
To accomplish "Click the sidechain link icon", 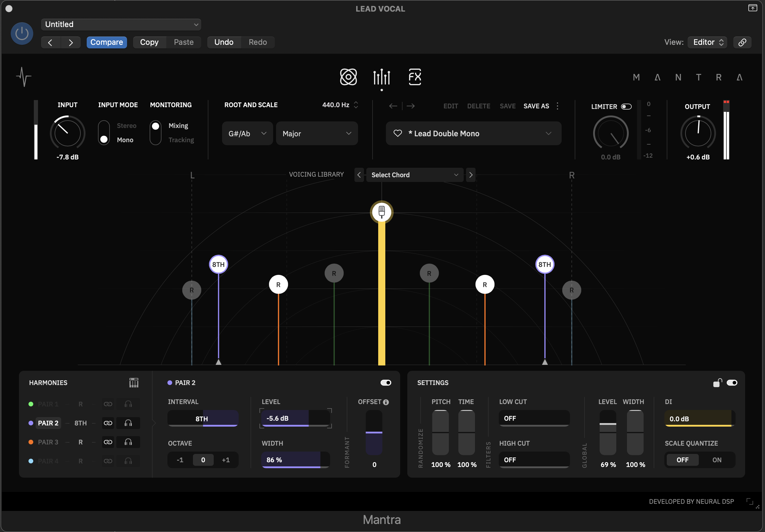I will (x=742, y=42).
